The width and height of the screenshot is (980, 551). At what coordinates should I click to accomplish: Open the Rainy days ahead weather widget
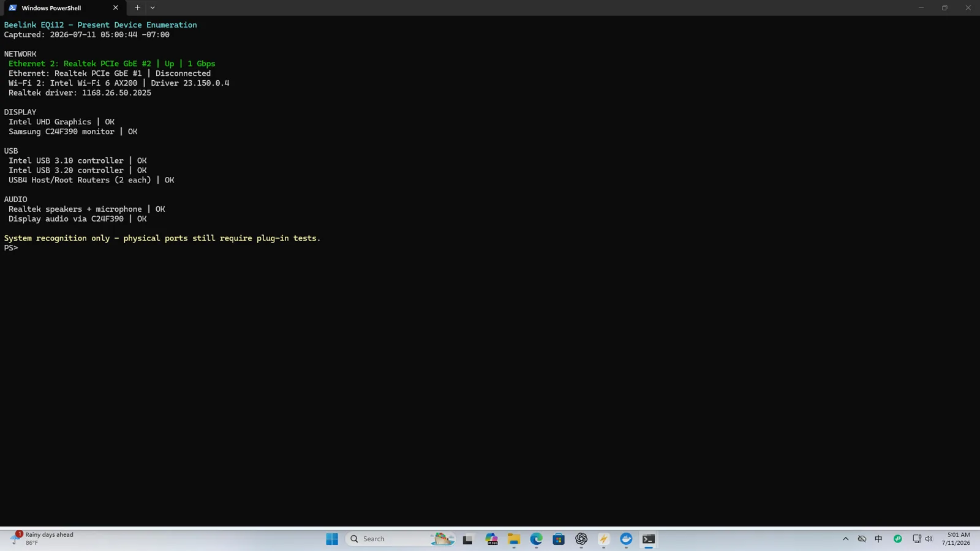[x=43, y=539]
